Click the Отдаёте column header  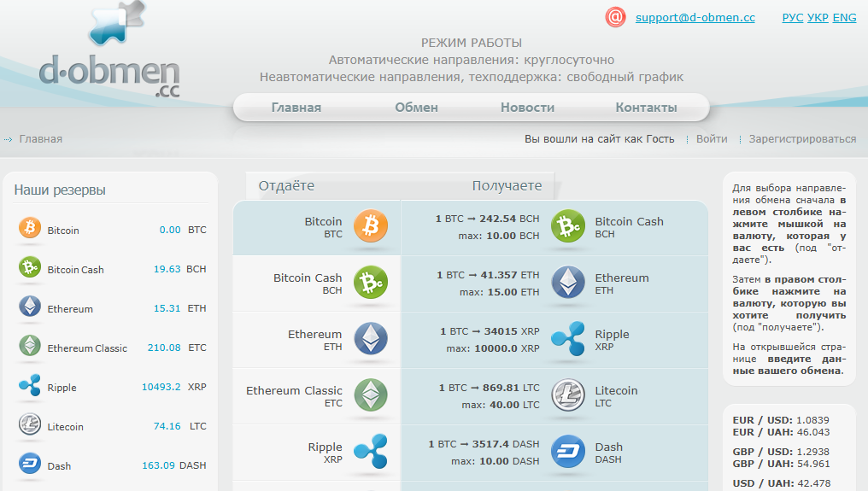pyautogui.click(x=286, y=185)
